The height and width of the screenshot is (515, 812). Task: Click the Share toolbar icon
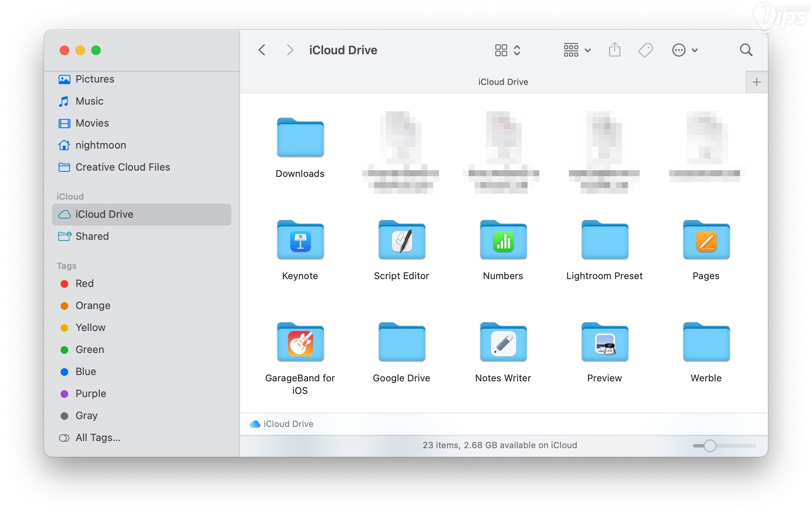coord(614,50)
